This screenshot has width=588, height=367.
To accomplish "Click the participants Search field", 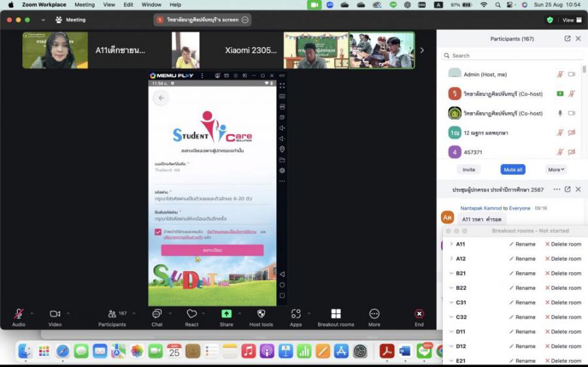I will click(x=510, y=56).
